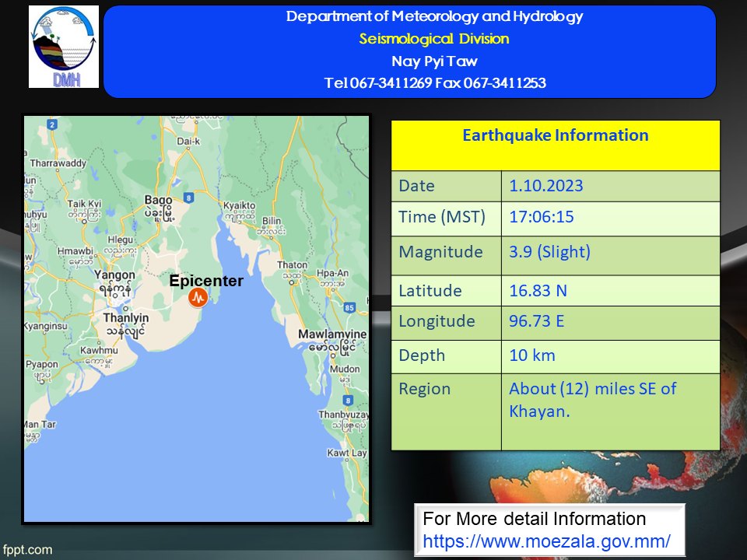
Task: Select the time value 17:06:15
Action: pos(541,217)
